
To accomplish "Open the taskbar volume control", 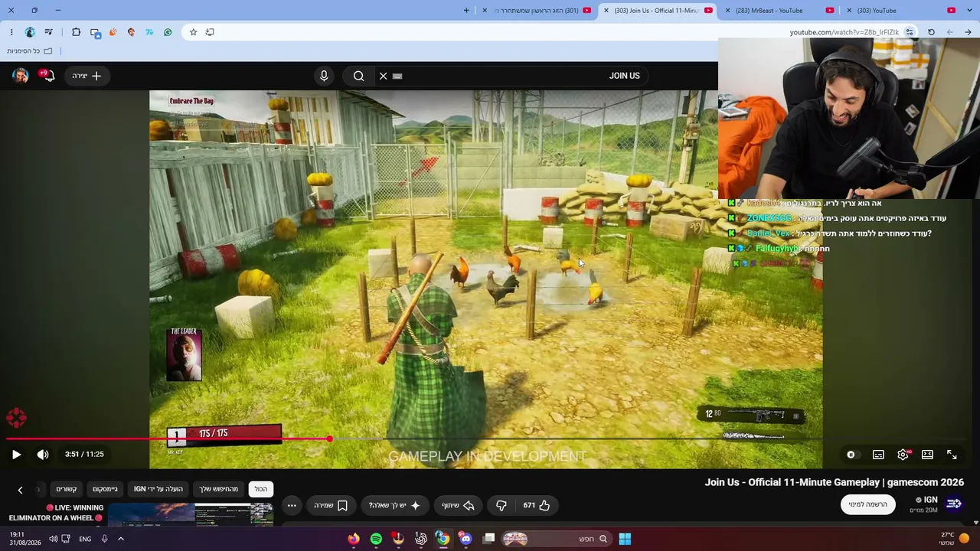I will (53, 539).
